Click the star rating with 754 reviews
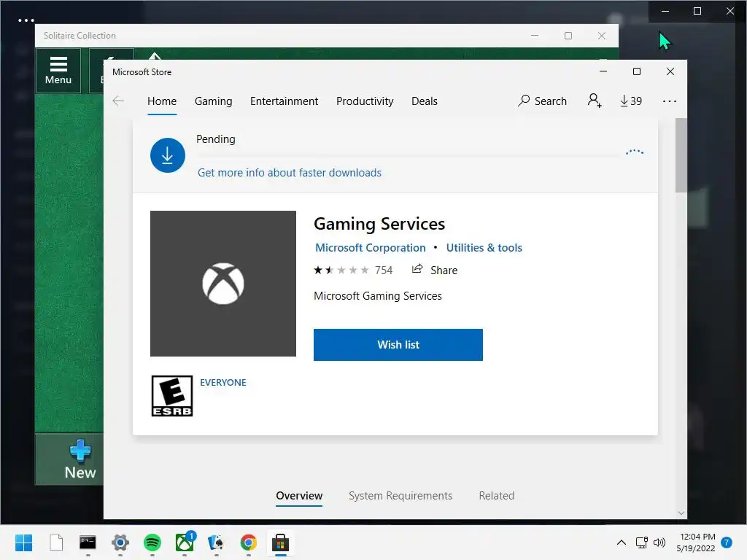Viewport: 747px width, 560px height. [x=353, y=271]
